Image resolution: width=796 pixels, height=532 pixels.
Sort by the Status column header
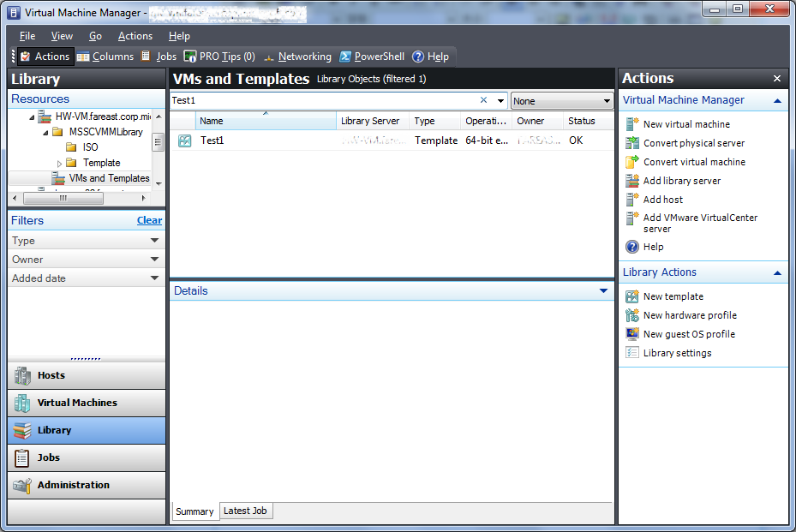pos(588,121)
